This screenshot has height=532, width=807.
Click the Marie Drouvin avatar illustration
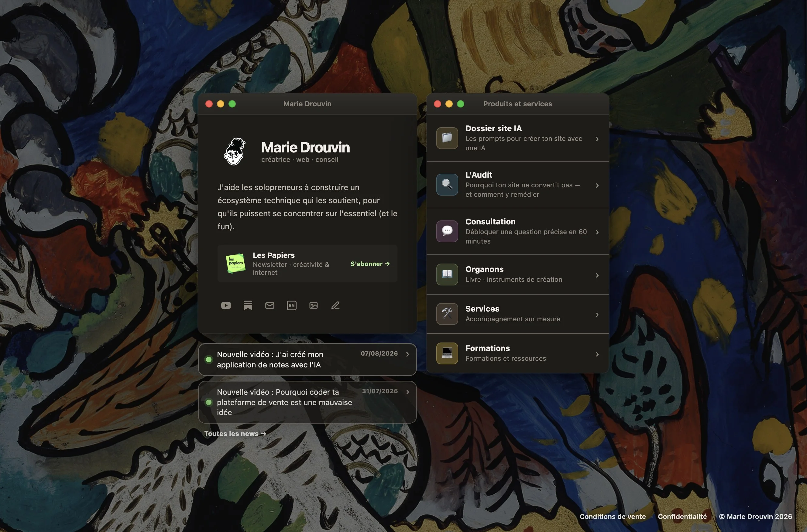pyautogui.click(x=235, y=151)
